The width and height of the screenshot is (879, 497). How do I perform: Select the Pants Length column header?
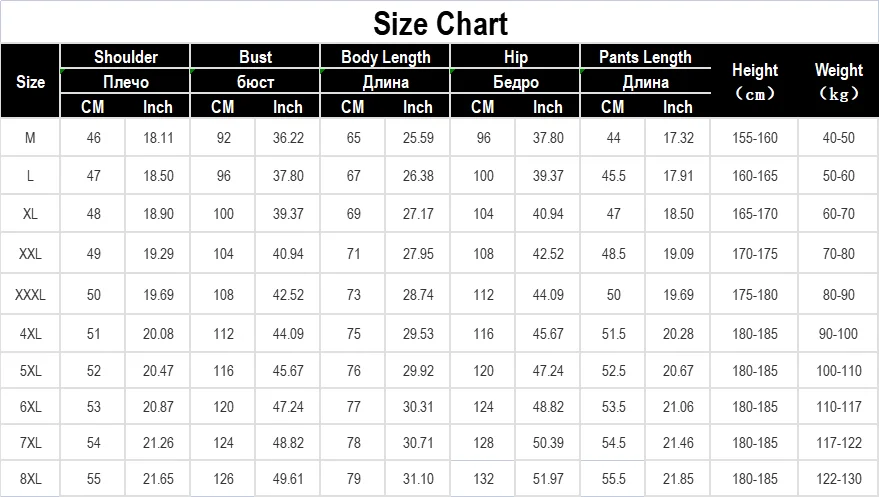coord(645,57)
